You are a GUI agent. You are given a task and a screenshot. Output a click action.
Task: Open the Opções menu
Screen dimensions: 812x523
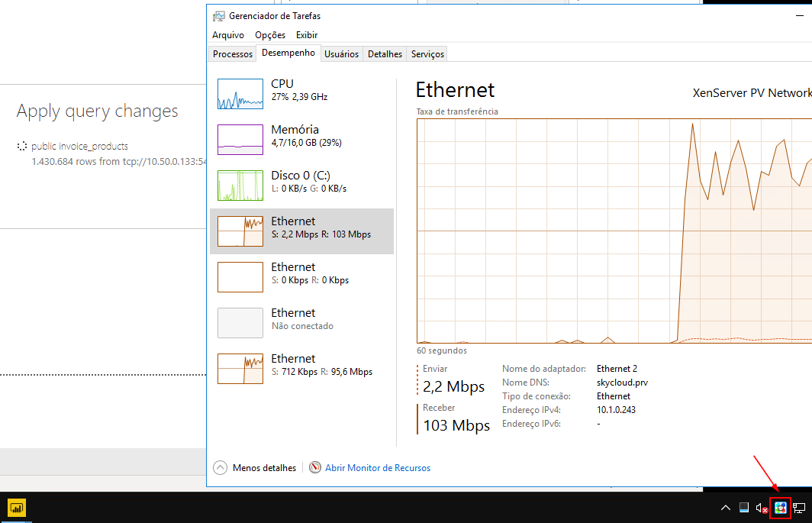point(270,35)
